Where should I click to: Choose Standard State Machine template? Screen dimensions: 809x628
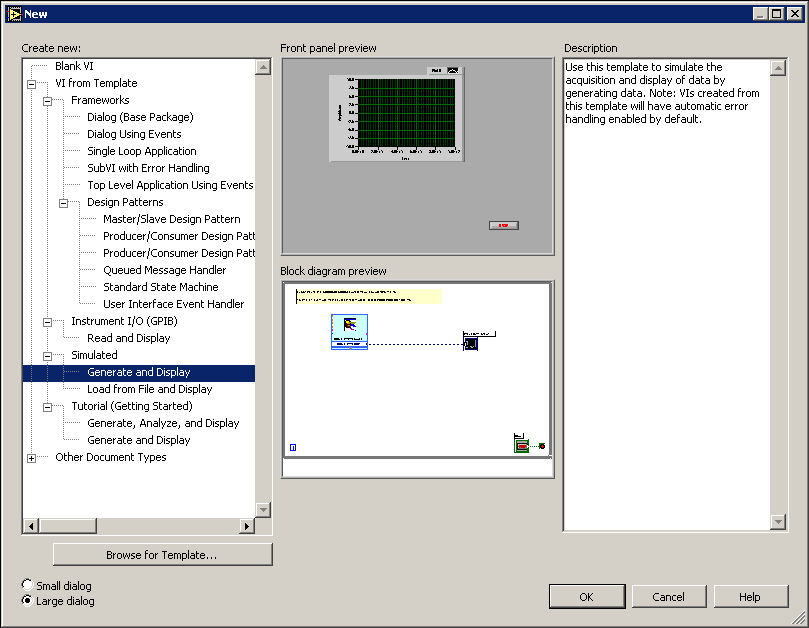tap(158, 287)
